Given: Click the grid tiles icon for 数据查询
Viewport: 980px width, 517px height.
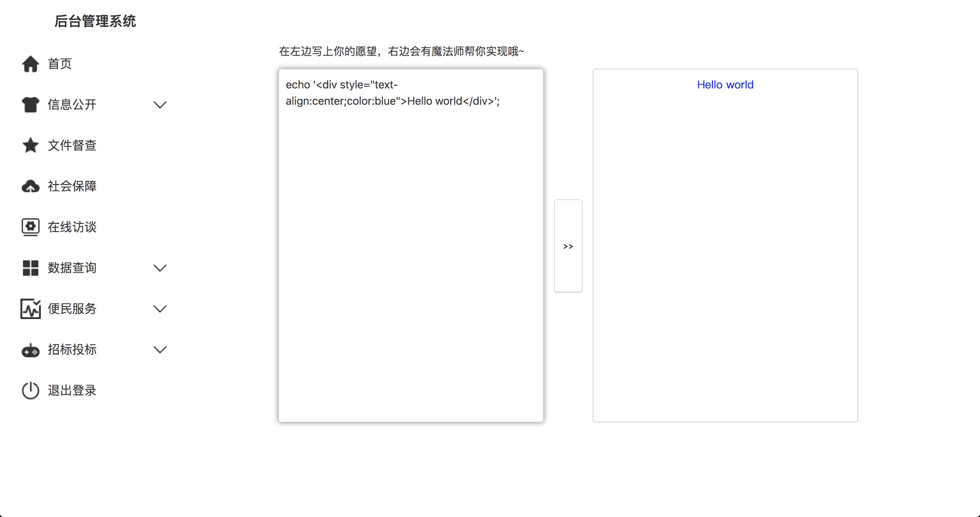Looking at the screenshot, I should click(x=30, y=268).
